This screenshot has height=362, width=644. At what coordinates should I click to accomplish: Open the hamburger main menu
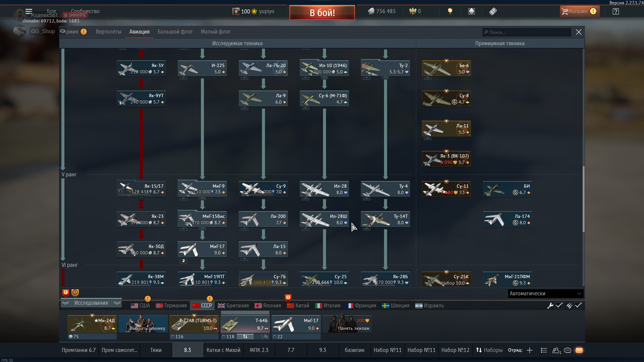tap(29, 11)
